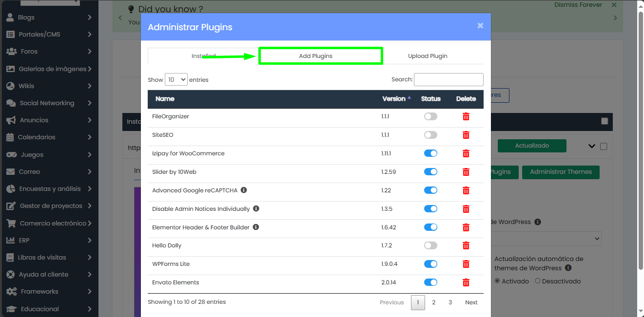Click inside the Search field
644x317 pixels.
pyautogui.click(x=448, y=79)
